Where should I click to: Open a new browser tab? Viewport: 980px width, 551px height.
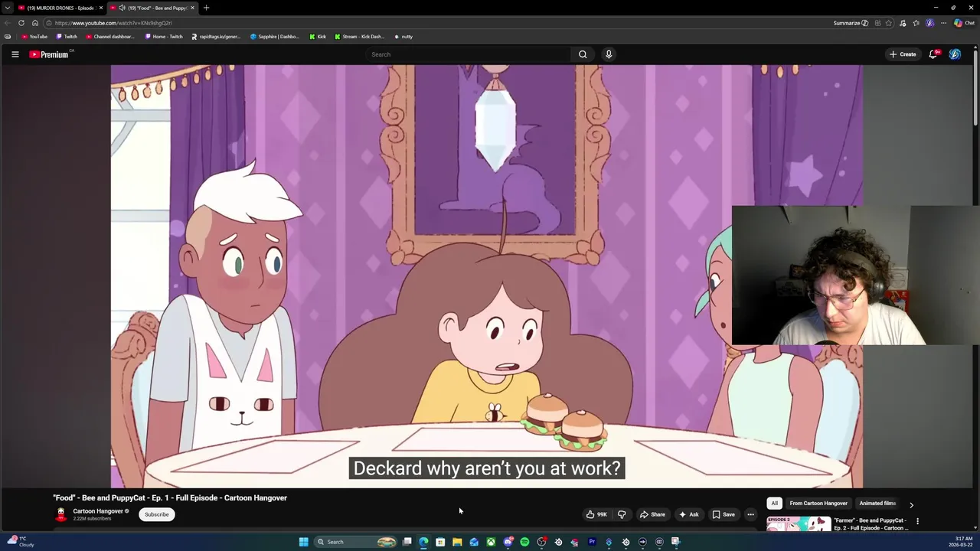click(206, 8)
